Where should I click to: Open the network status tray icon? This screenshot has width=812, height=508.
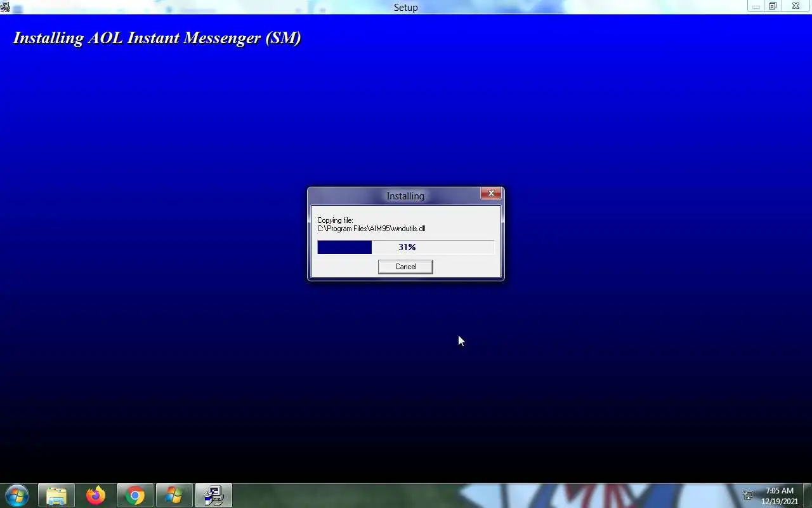[x=748, y=495]
